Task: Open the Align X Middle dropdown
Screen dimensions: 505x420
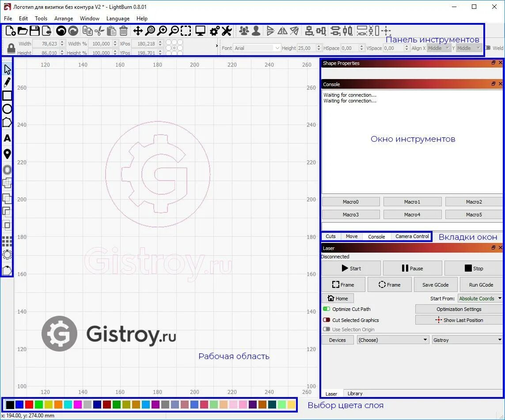Action: coord(438,48)
